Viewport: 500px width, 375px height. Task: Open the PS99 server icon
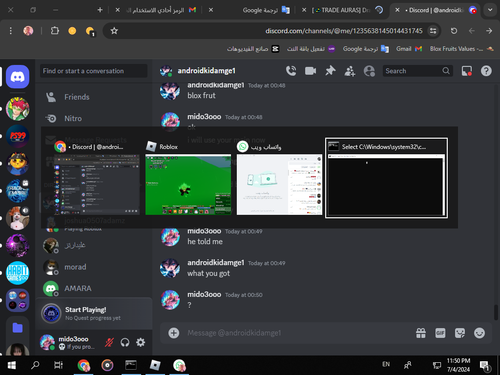pyautogui.click(x=18, y=136)
